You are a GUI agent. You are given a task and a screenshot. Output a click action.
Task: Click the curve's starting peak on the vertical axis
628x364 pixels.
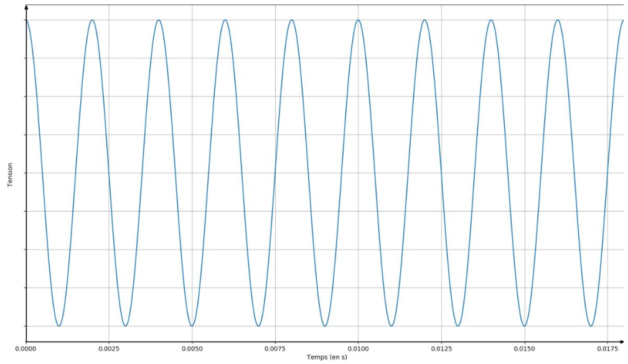click(x=27, y=21)
